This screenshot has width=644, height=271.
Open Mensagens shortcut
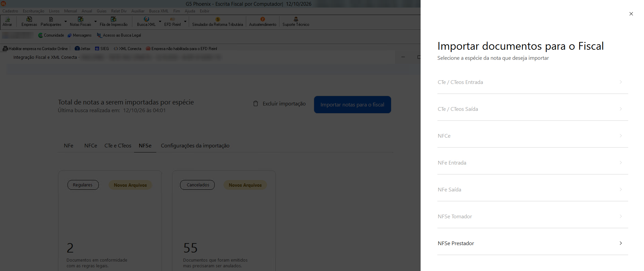[80, 35]
